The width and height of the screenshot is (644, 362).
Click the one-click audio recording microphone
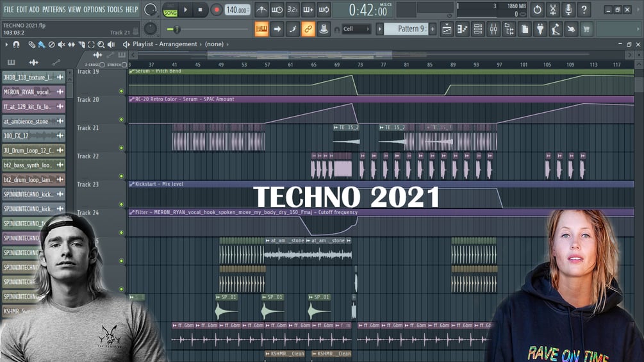[x=568, y=10]
